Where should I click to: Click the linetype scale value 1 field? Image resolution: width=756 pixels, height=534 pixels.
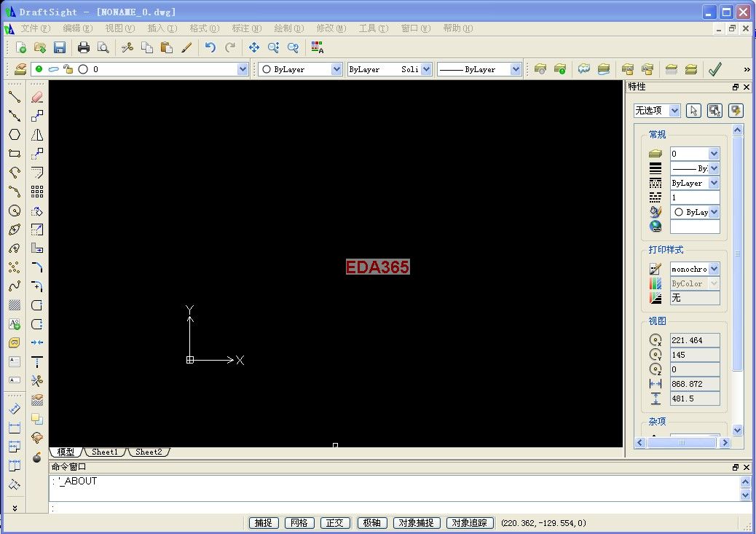click(x=695, y=197)
